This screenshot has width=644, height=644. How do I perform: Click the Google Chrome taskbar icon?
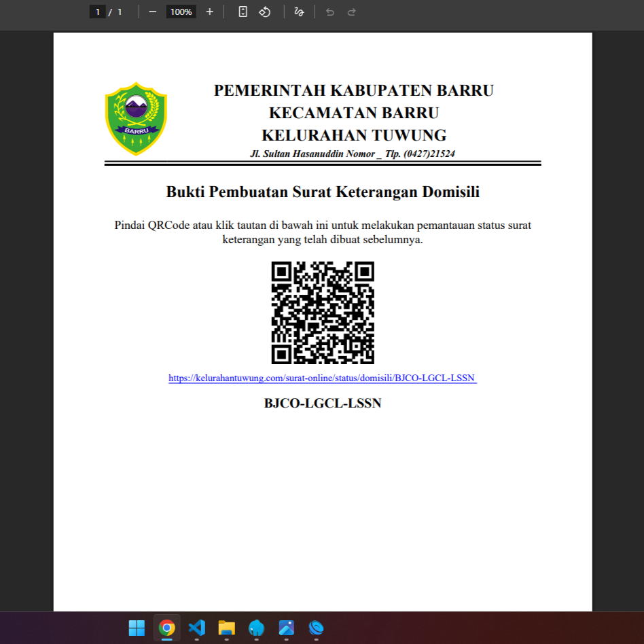pyautogui.click(x=166, y=628)
